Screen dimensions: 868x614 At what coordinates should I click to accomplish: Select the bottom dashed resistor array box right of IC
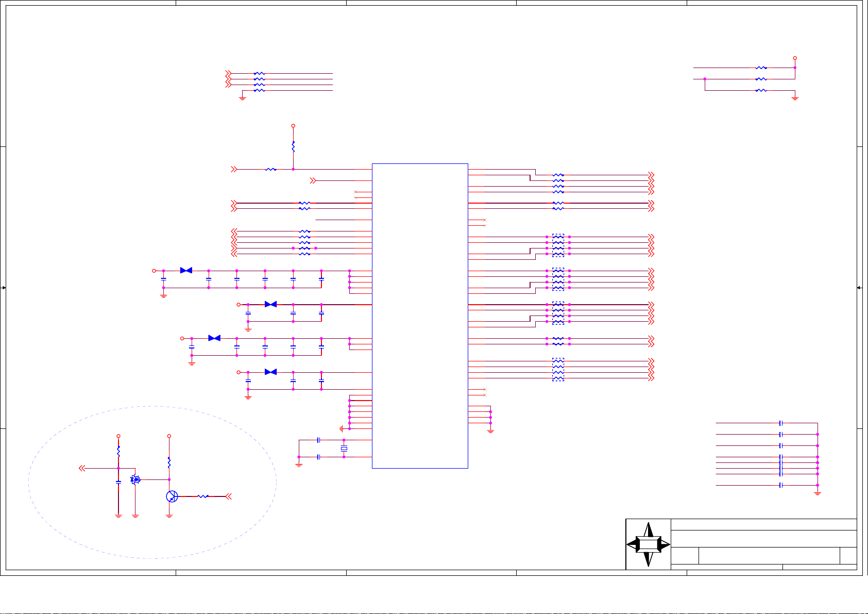(x=558, y=370)
